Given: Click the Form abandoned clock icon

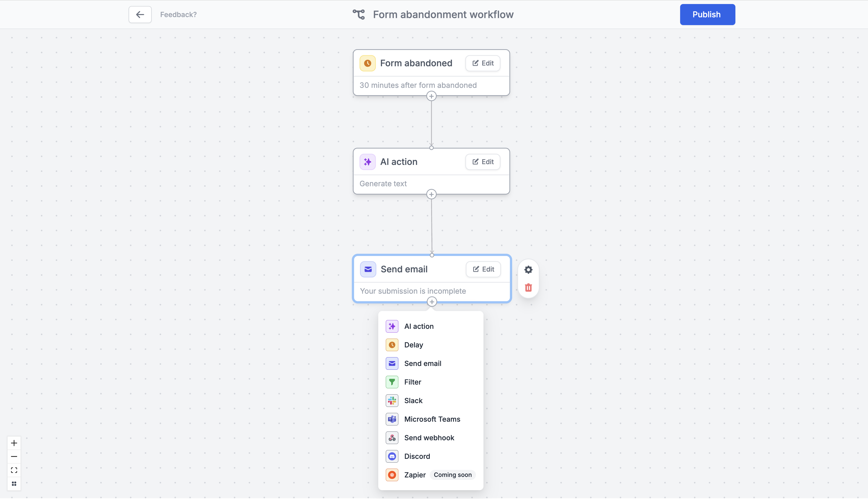Looking at the screenshot, I should 367,63.
